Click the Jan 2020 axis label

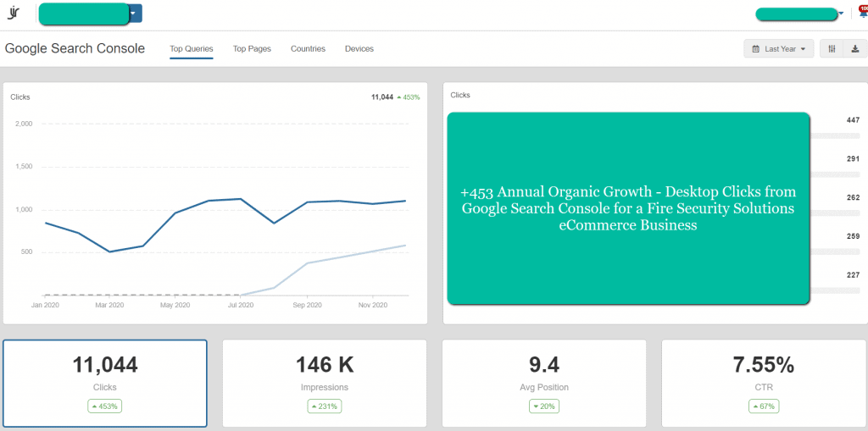[x=44, y=305]
